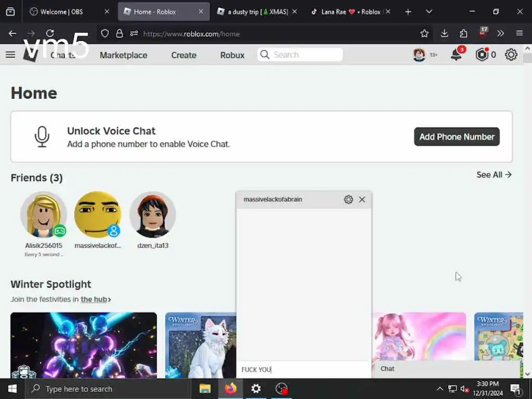Viewport: 532px width, 399px height.
Task: Open the Roblox hamburger navigation menu
Action: [10, 55]
